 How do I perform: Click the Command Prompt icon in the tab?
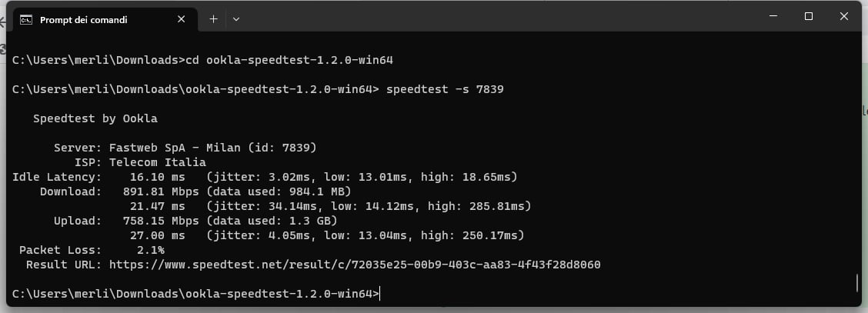coord(25,20)
